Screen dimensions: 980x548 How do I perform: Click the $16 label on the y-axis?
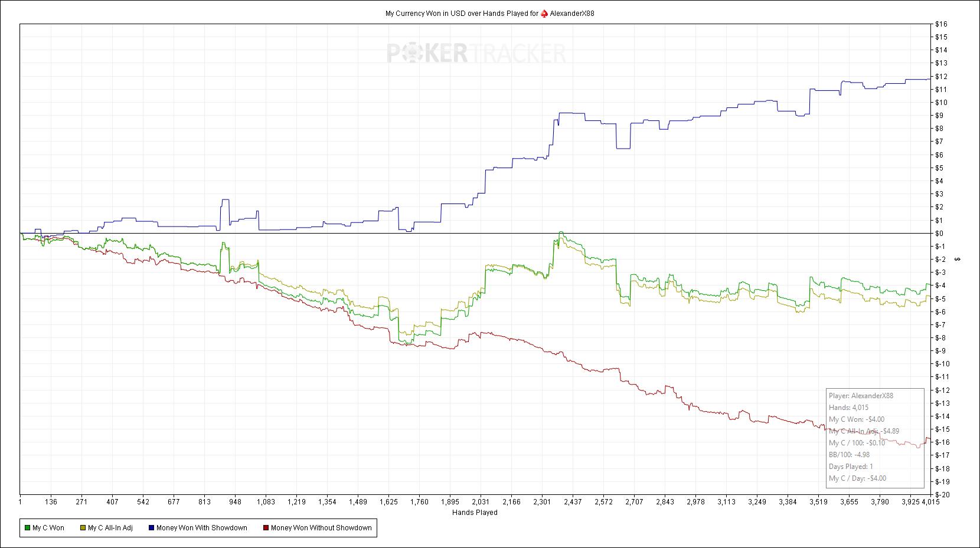coord(941,24)
